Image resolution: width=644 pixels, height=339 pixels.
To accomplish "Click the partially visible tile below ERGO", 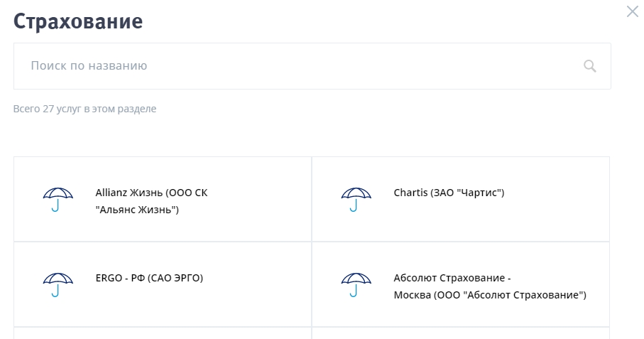I will coord(163,333).
